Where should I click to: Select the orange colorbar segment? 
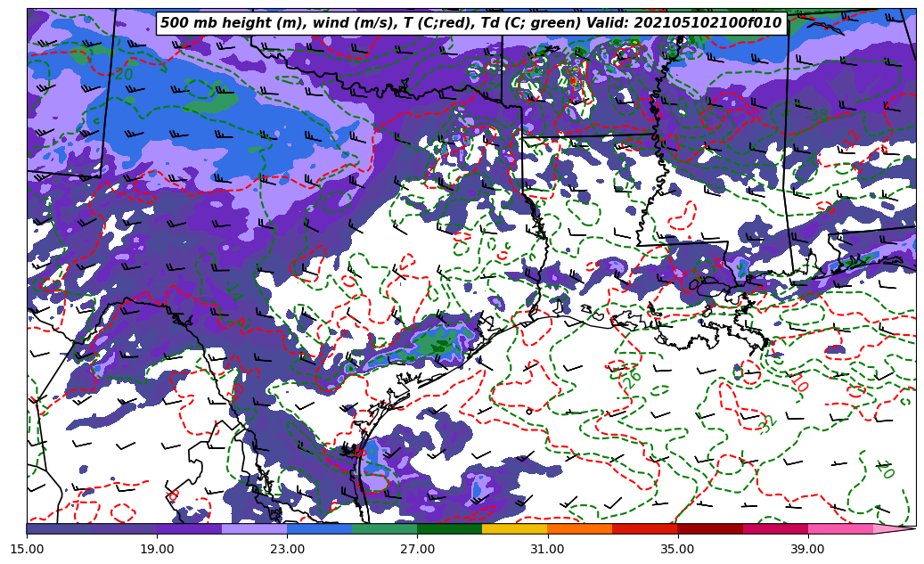point(579,528)
